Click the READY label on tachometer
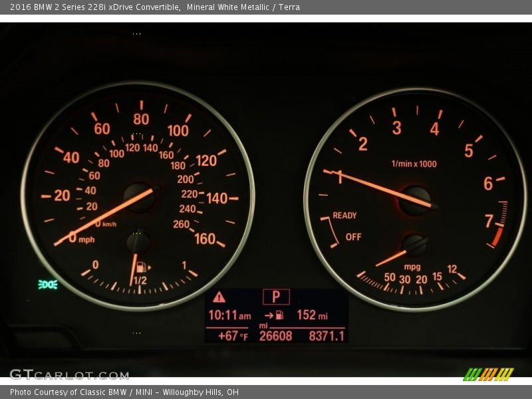 (x=344, y=215)
